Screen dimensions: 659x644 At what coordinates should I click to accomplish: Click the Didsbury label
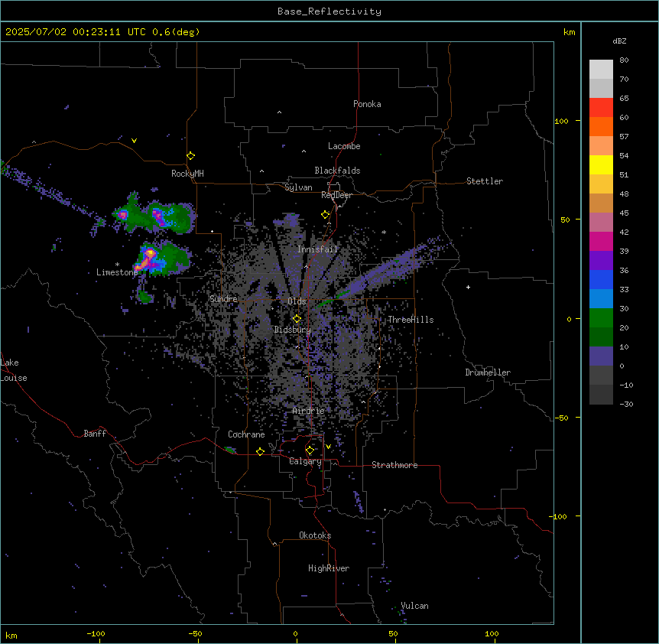click(293, 330)
